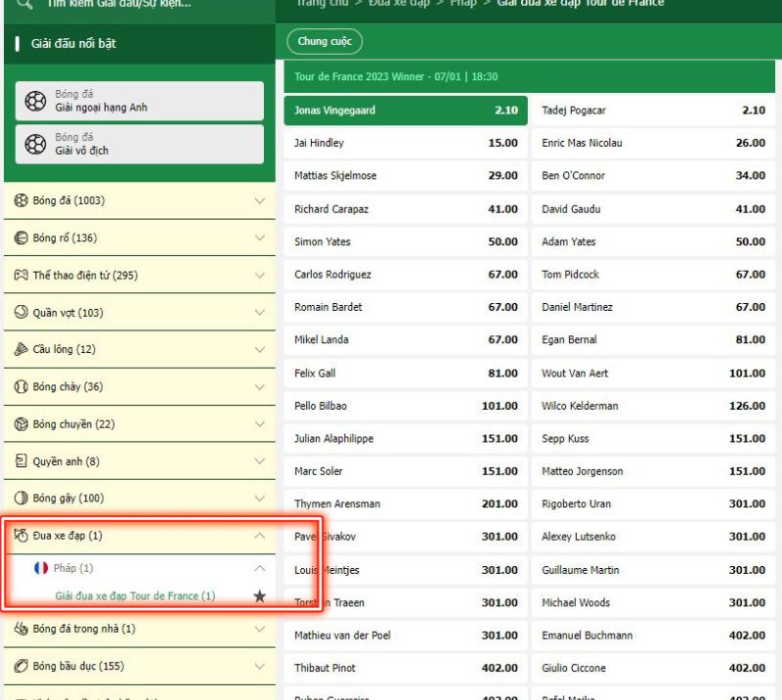This screenshot has width=782, height=700.
Task: Expand the Bóng chuyền (22) chevron
Action: [259, 424]
